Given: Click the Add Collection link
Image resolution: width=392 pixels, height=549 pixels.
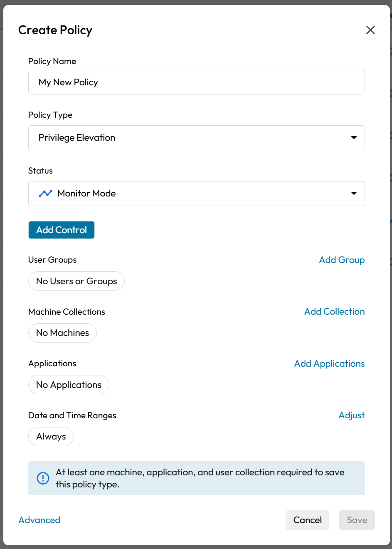Looking at the screenshot, I should [x=334, y=312].
